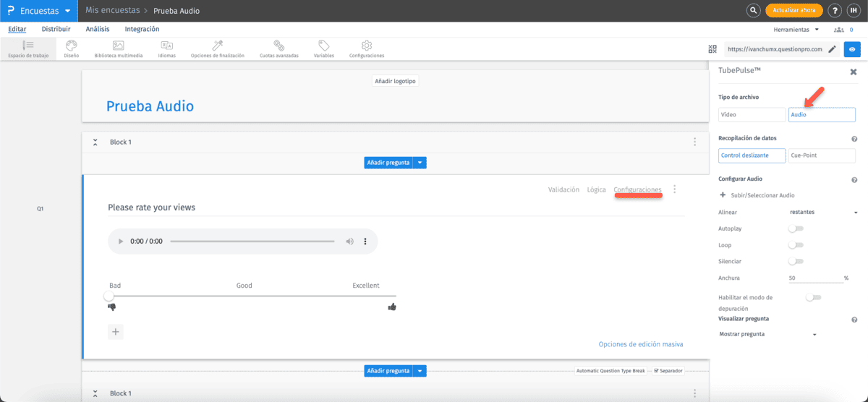
Task: Edit survey URL with pencil icon
Action: pyautogui.click(x=832, y=49)
